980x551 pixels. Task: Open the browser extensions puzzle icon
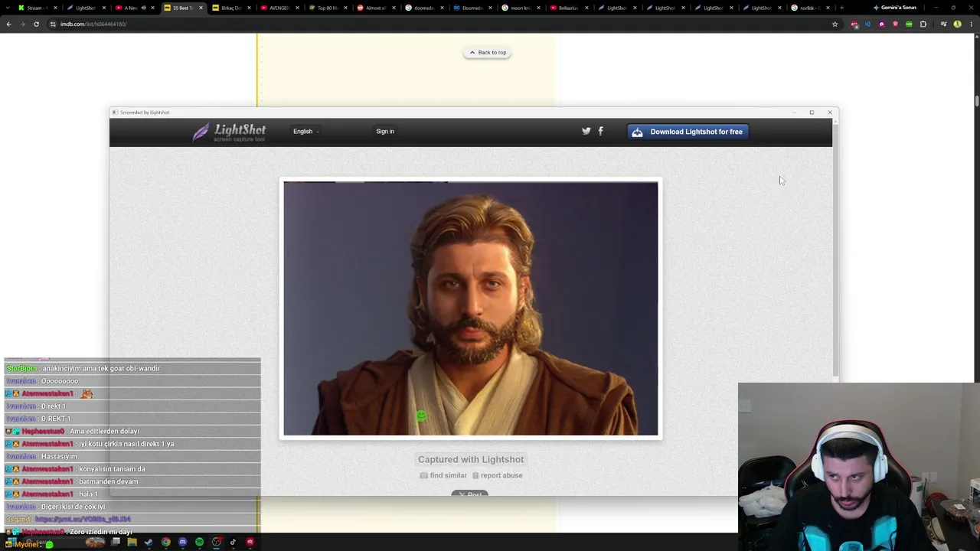coord(923,24)
